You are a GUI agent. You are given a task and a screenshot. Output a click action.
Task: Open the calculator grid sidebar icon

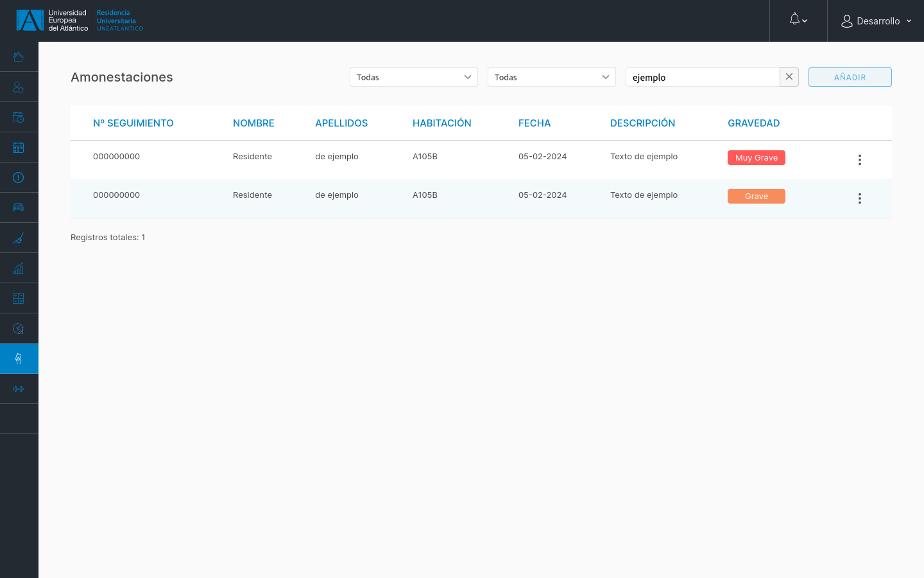pos(19,299)
